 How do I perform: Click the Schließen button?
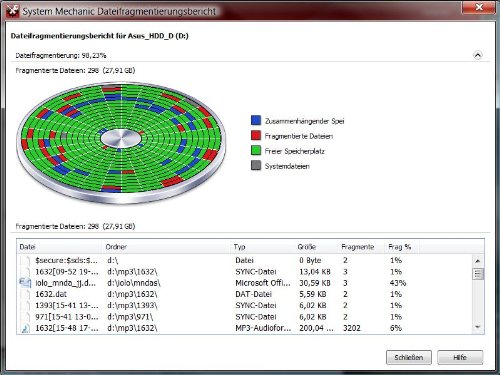pos(409,357)
